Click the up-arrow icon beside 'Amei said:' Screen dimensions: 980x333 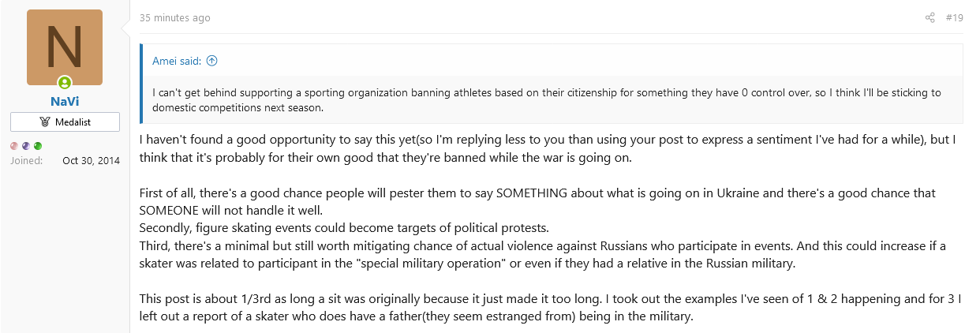point(211,60)
